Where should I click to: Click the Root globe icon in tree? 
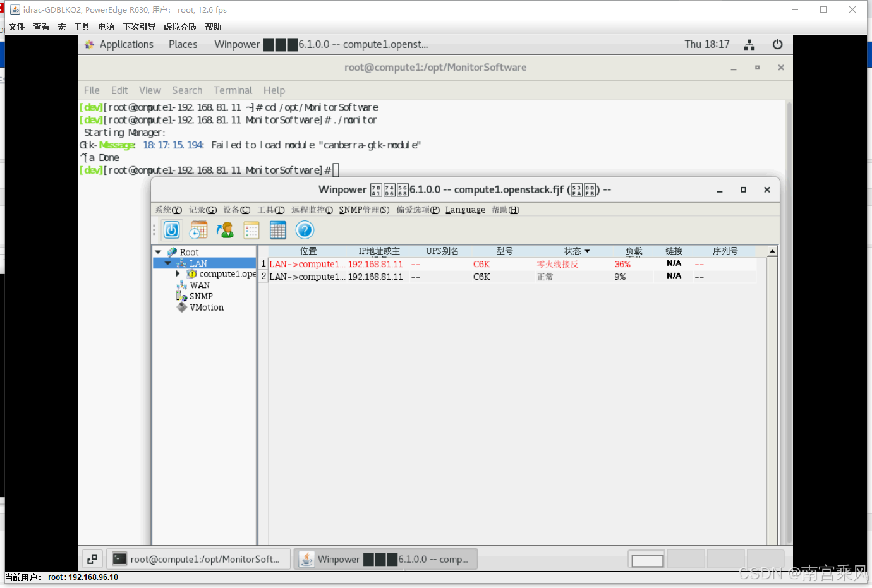click(x=172, y=252)
